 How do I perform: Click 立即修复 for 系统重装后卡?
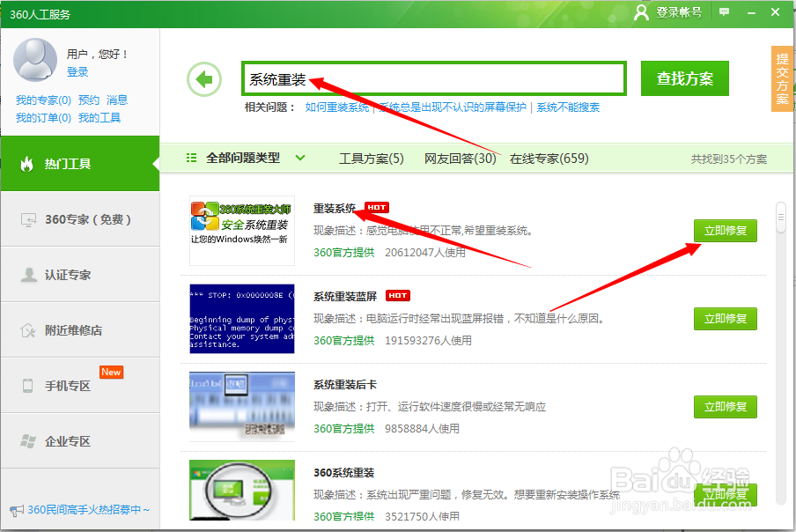[726, 407]
